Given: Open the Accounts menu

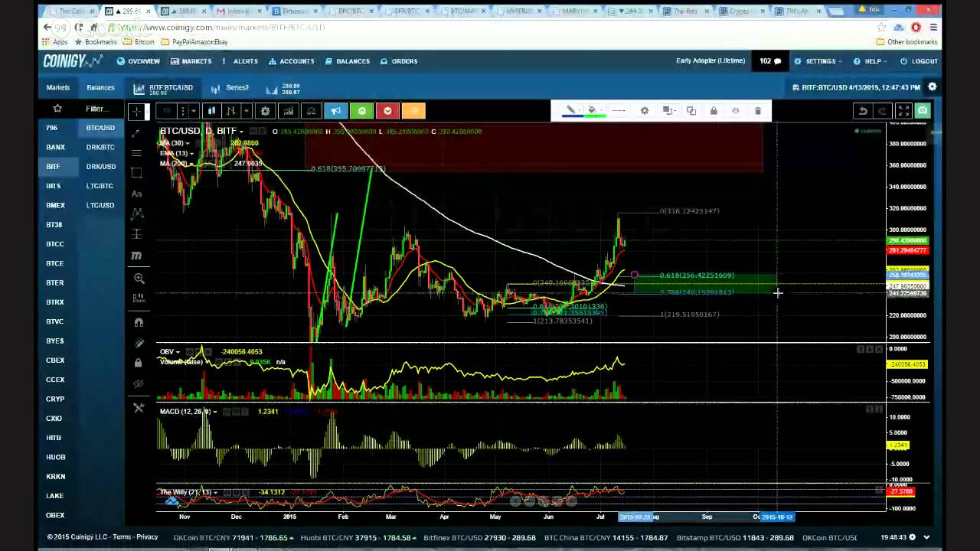Looking at the screenshot, I should (x=291, y=61).
